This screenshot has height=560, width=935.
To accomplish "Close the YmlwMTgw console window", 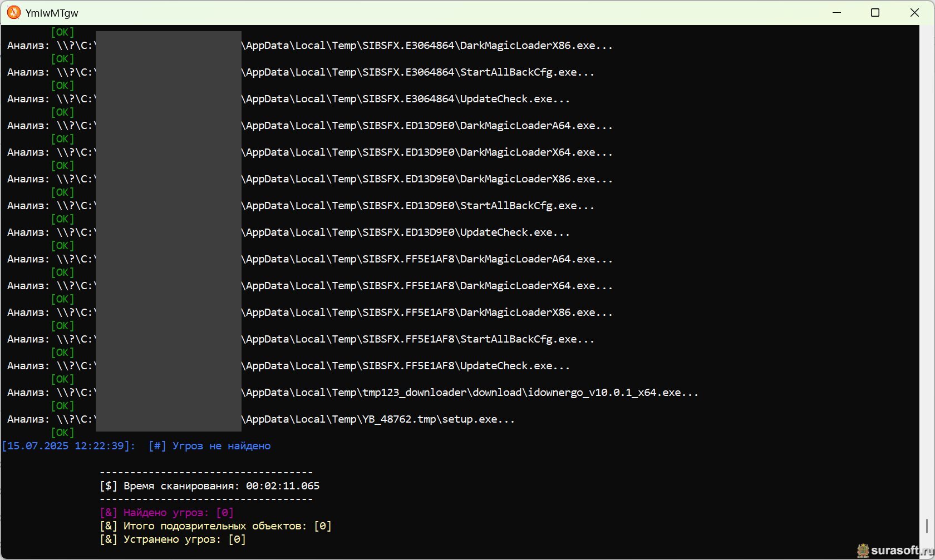I will (x=914, y=12).
